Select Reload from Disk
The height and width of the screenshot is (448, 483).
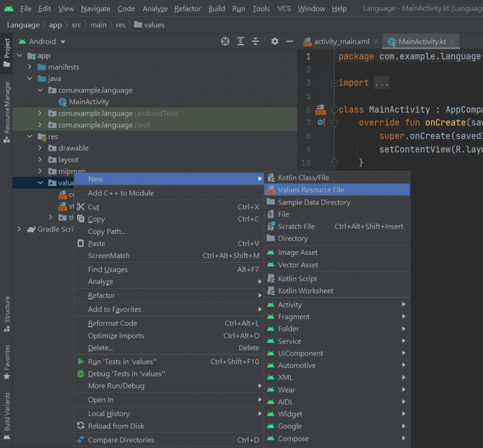[169, 426]
